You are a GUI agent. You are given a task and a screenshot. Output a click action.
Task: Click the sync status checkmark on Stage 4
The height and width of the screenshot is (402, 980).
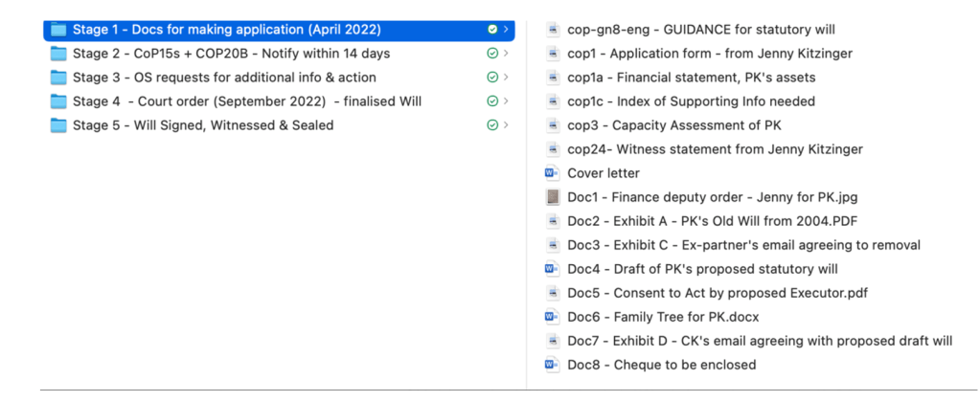point(492,101)
